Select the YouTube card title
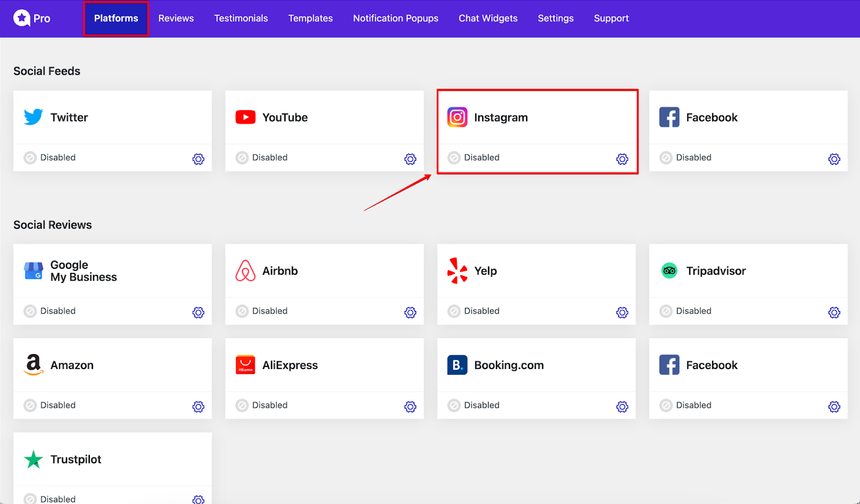860x504 pixels. click(285, 117)
